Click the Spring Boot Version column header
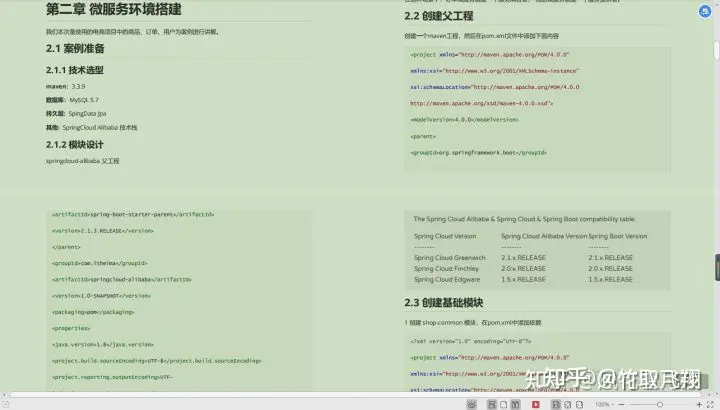720x410 pixels. (x=618, y=236)
